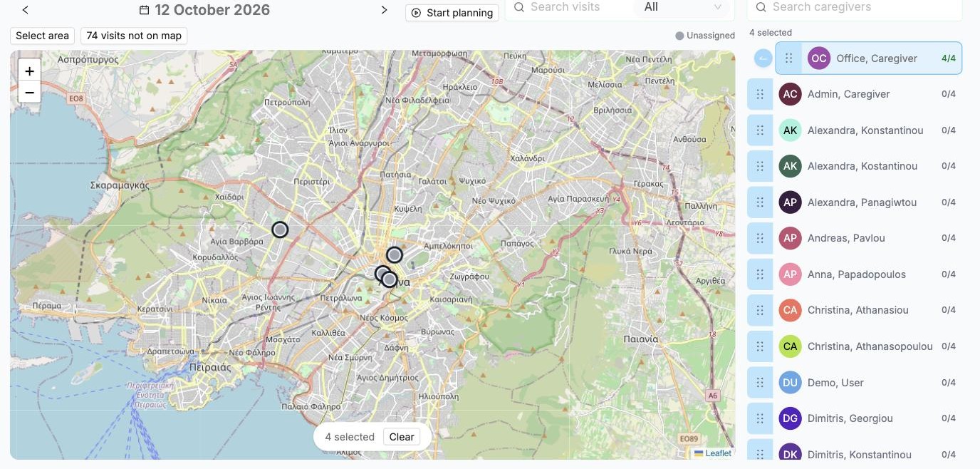This screenshot has width=980, height=469.
Task: Click the drag handle for Alexandra, Panagiwtou
Action: pos(760,202)
